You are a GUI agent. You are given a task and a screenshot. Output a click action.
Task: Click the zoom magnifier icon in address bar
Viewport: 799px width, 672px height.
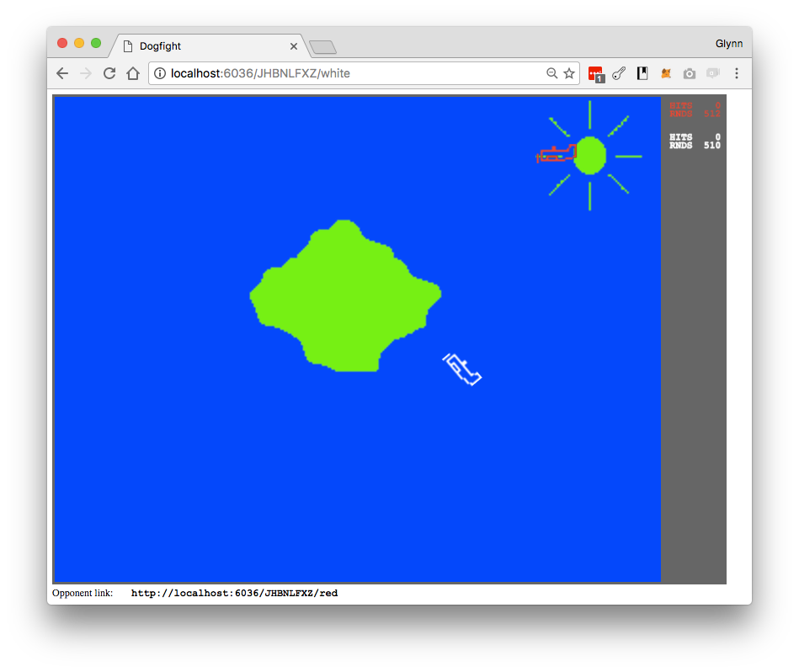552,73
